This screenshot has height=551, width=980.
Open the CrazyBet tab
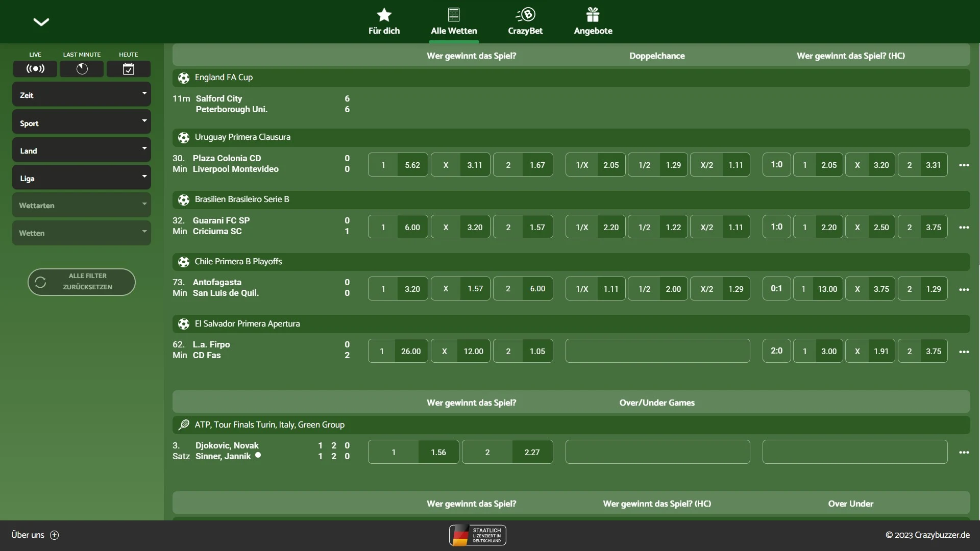pos(525,21)
